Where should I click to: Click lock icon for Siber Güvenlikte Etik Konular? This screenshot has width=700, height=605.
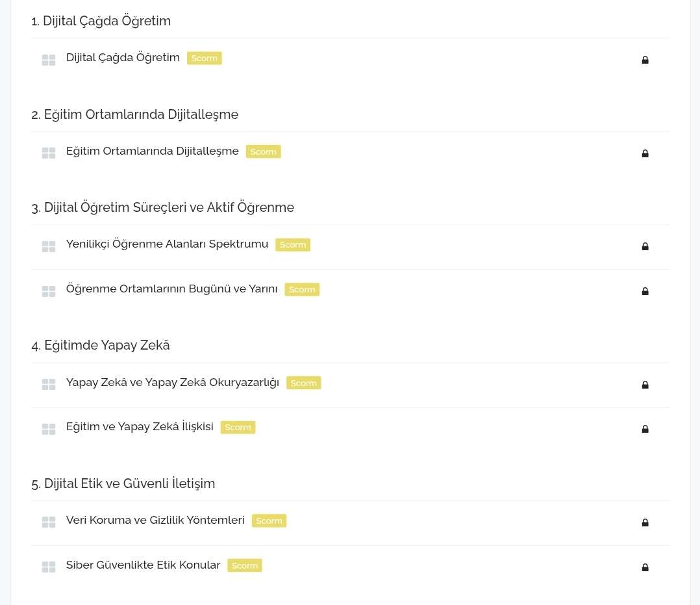click(645, 567)
